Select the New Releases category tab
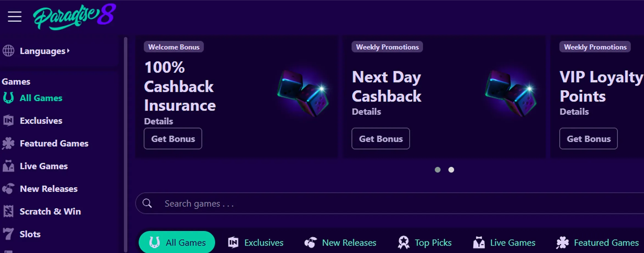The image size is (644, 253). point(340,243)
